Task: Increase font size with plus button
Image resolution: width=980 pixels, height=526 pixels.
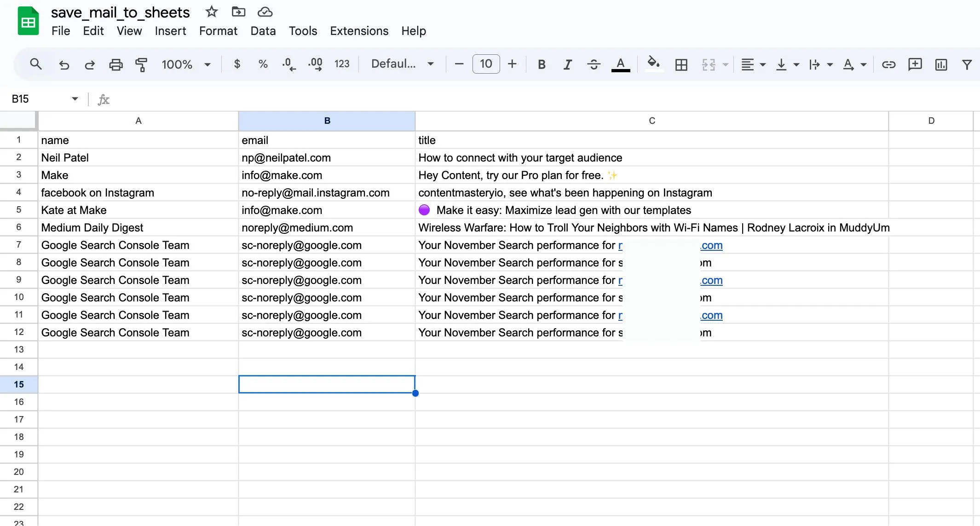Action: click(512, 64)
